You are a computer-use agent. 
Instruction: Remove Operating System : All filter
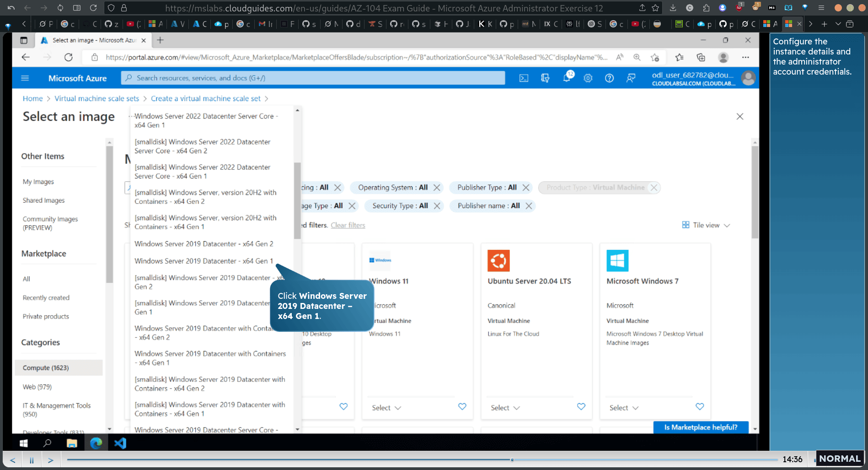[x=437, y=188]
